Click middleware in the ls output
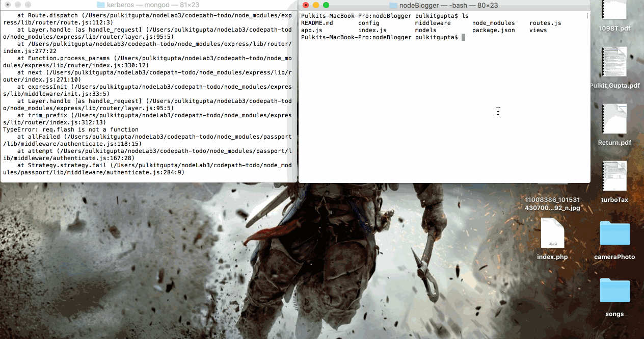This screenshot has height=339, width=644. [x=433, y=23]
